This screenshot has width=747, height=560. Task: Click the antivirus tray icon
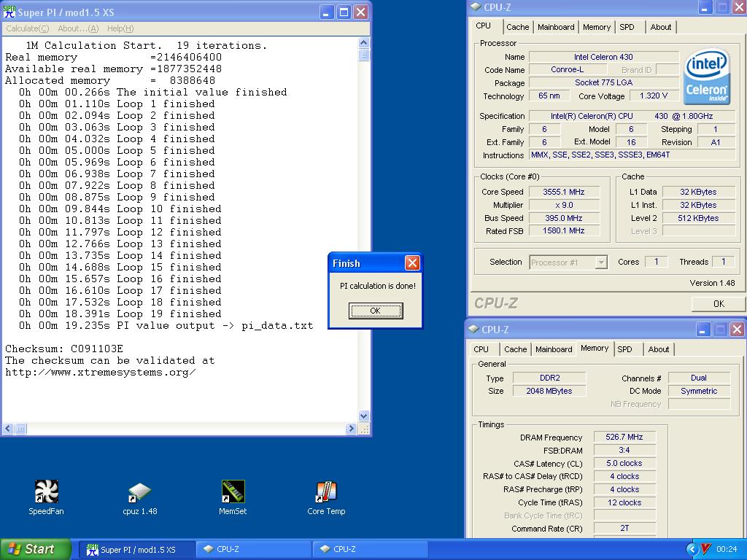tap(706, 549)
